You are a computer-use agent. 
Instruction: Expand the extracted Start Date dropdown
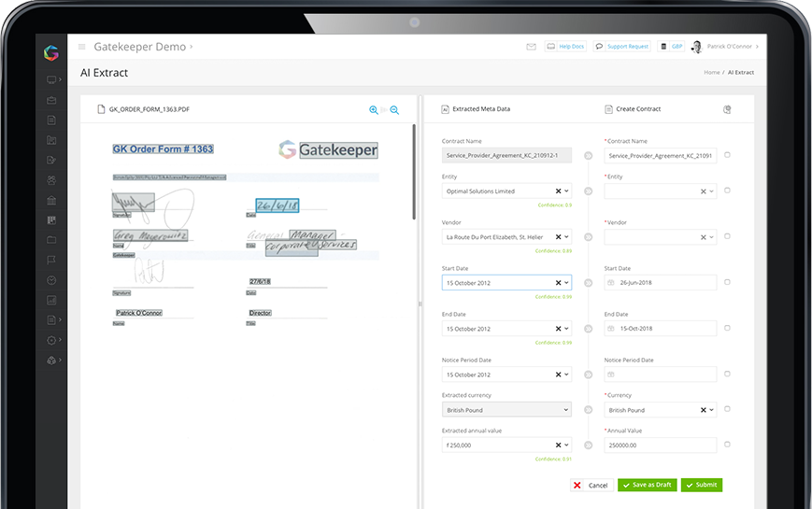[x=566, y=282]
